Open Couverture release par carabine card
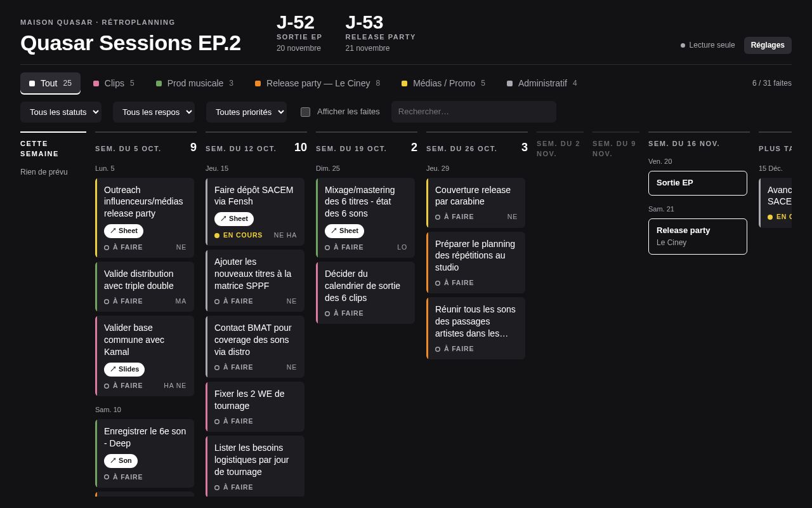The image size is (812, 508). (476, 203)
